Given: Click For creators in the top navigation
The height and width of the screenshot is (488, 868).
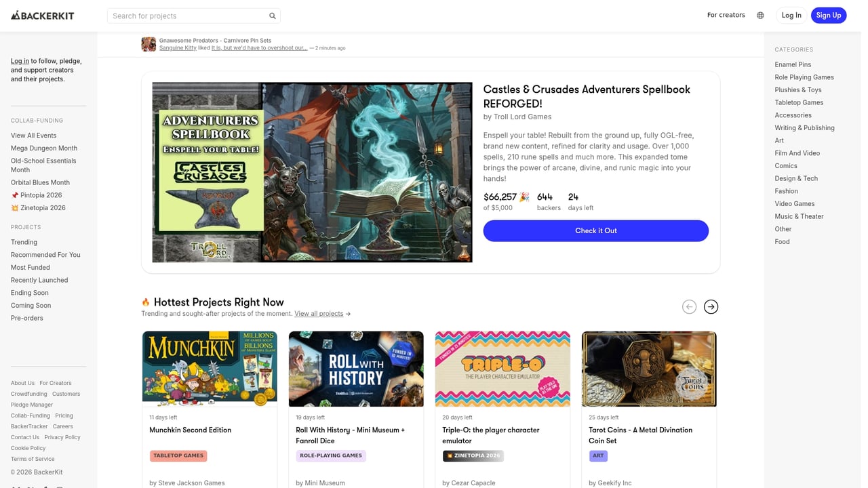Looking at the screenshot, I should 726,15.
